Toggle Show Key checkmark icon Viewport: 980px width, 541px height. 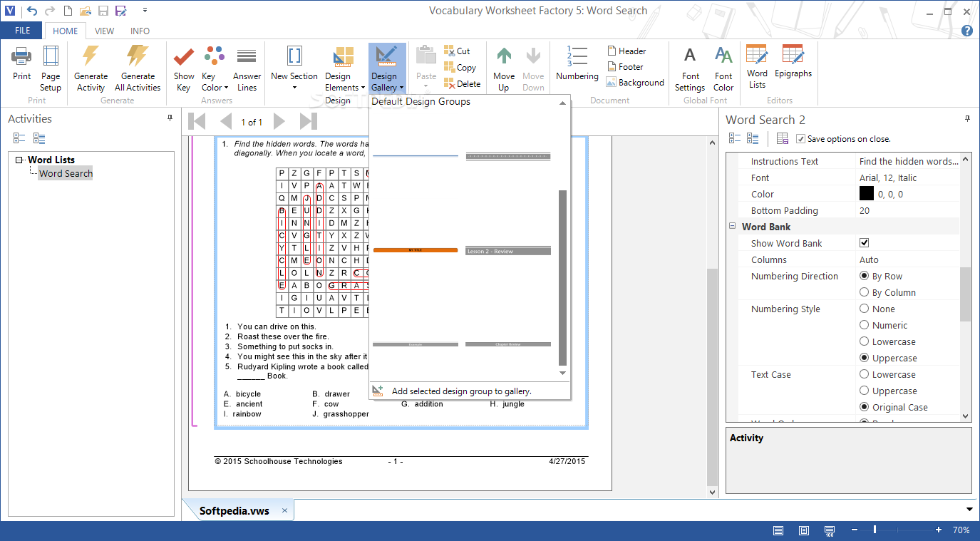[x=184, y=56]
